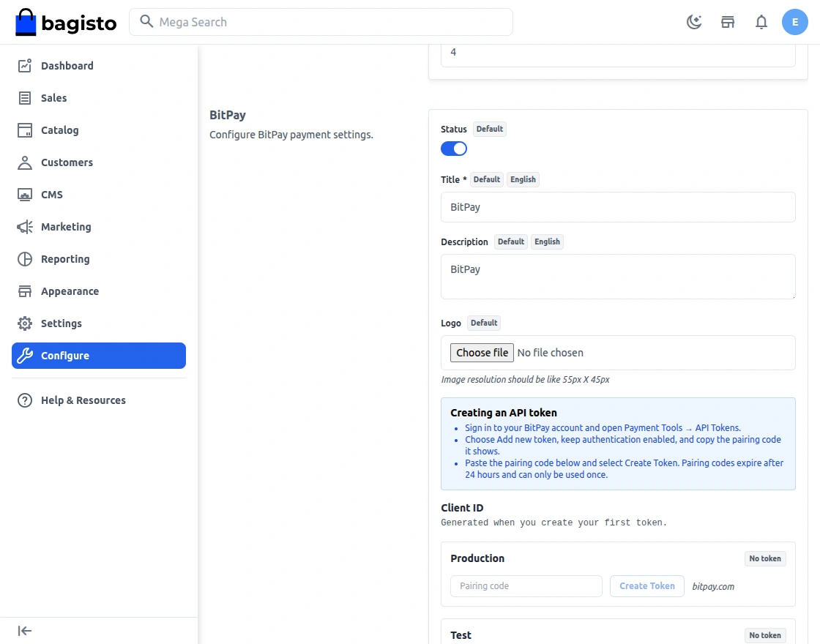
Task: Navigate to Customers
Action: coord(99,162)
